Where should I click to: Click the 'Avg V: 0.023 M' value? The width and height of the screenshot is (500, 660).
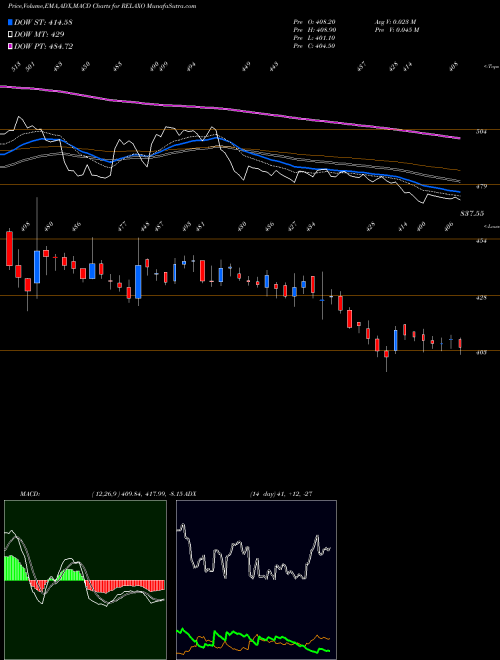click(x=395, y=22)
